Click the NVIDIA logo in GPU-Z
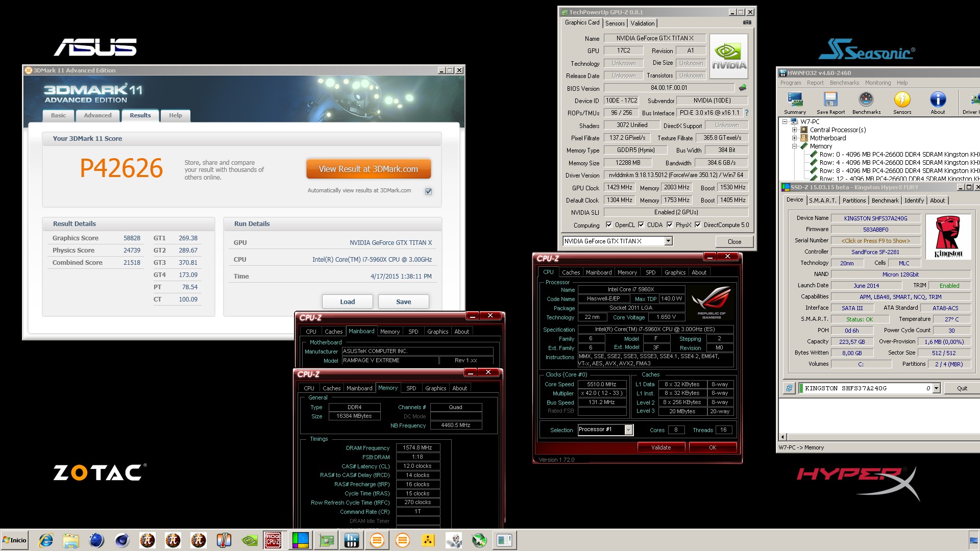 [729, 56]
